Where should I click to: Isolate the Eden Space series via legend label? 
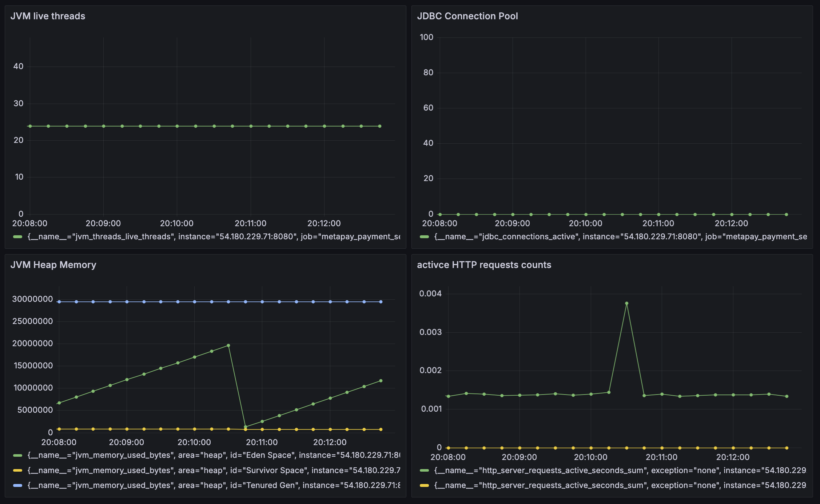[x=214, y=455]
